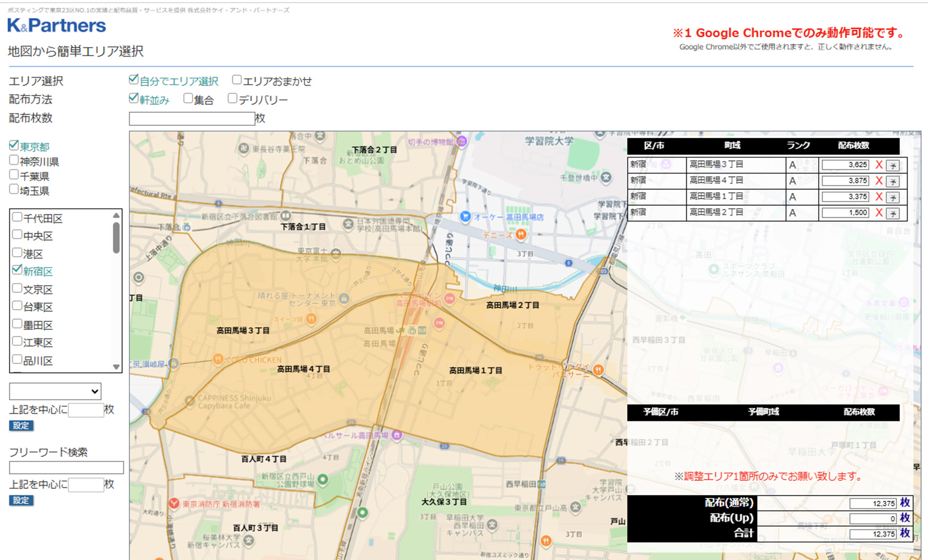
Task: Click the 早稲田大学 西早稲田キャンパス pin
Action: tap(492, 524)
